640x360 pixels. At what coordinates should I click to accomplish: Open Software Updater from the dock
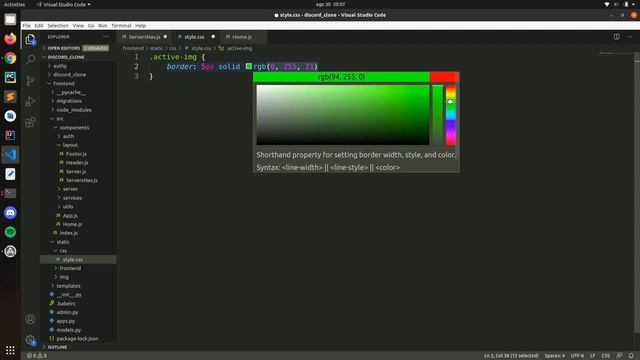point(10,251)
